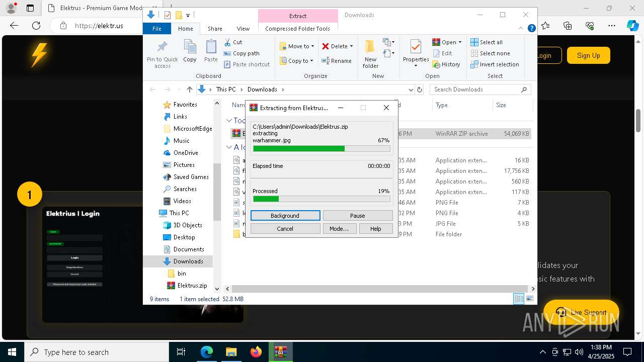Click the pink Extract contextual tab
The width and height of the screenshot is (644, 362).
[x=298, y=16]
